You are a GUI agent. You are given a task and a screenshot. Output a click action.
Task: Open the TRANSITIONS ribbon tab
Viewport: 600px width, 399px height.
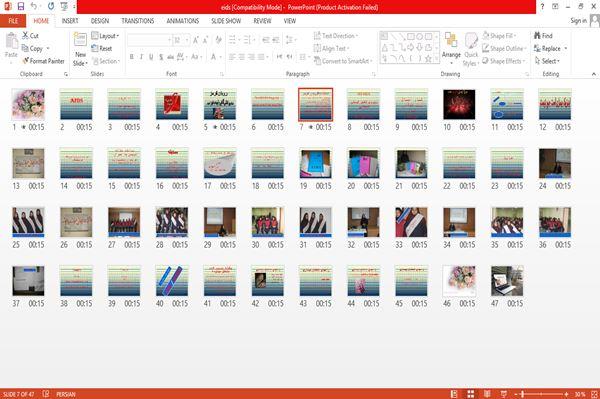[x=138, y=21]
